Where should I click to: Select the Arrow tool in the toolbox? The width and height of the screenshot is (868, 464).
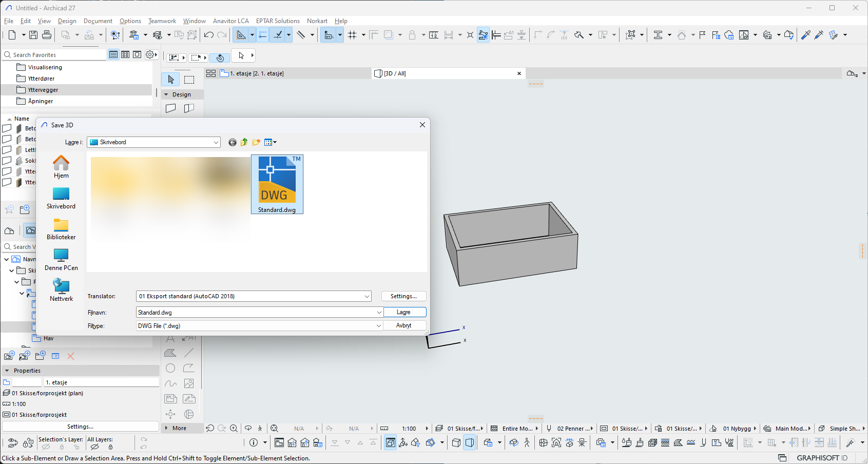tap(171, 80)
